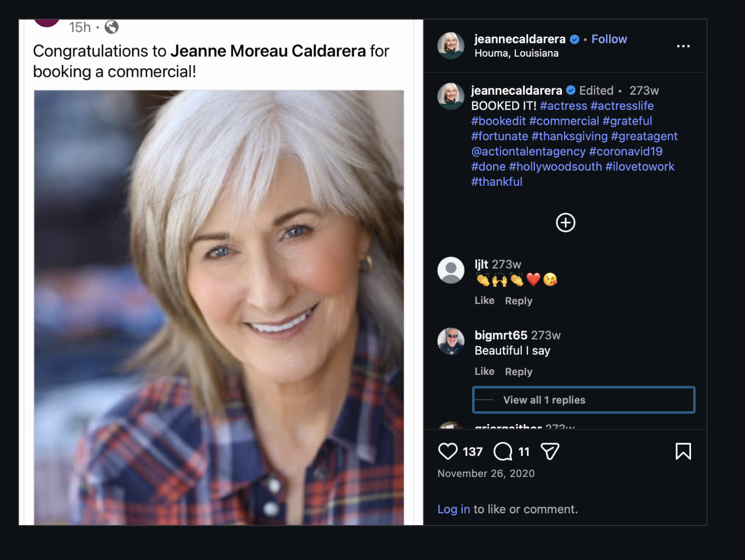The height and width of the screenshot is (560, 745).
Task: Like ljlt's comment
Action: tap(484, 300)
